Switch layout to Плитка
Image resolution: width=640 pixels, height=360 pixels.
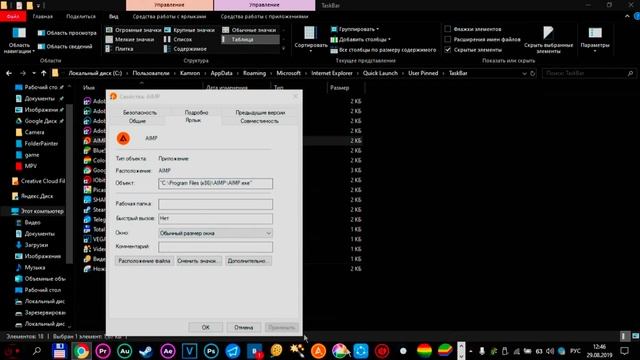click(x=119, y=49)
